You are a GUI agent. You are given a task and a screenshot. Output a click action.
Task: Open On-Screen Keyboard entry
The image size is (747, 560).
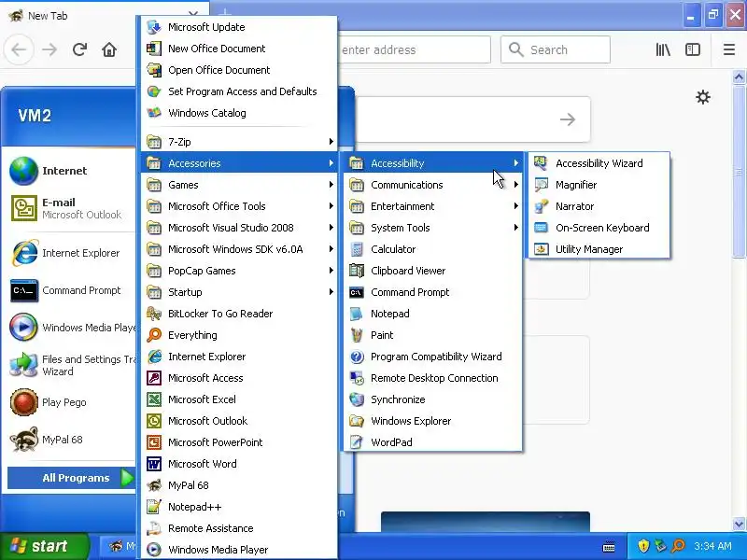[599, 228]
